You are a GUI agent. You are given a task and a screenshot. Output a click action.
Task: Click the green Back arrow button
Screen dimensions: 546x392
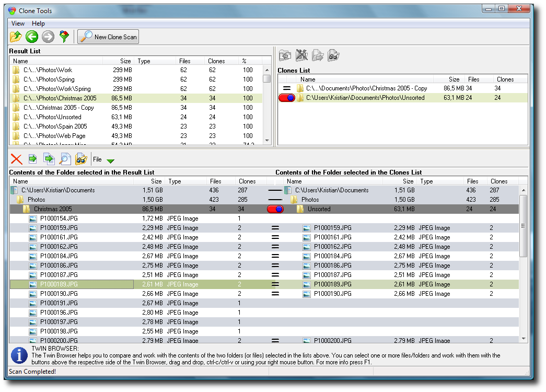32,37
